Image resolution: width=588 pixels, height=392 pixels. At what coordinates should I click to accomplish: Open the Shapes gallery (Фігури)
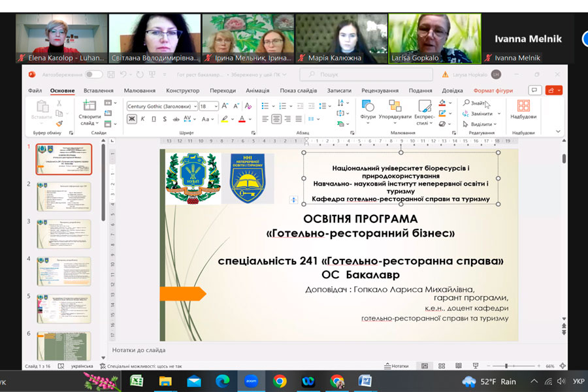[x=368, y=110]
